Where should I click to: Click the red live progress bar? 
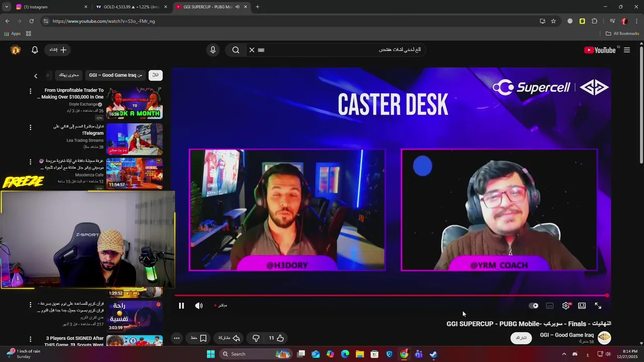[391, 296]
